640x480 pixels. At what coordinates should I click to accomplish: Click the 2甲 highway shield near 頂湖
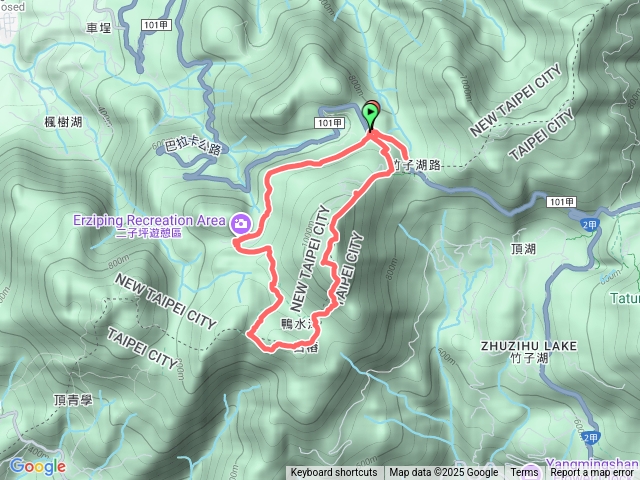coord(590,224)
